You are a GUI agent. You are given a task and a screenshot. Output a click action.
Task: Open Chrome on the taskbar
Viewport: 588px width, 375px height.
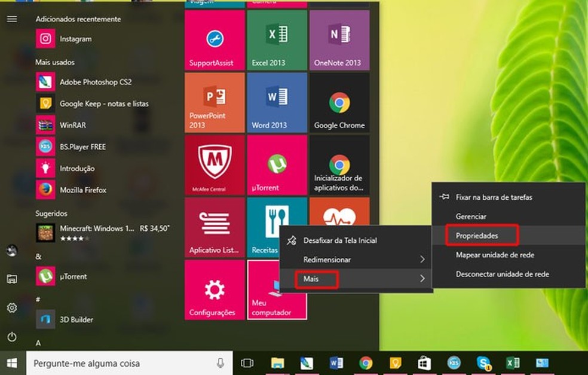pos(366,363)
